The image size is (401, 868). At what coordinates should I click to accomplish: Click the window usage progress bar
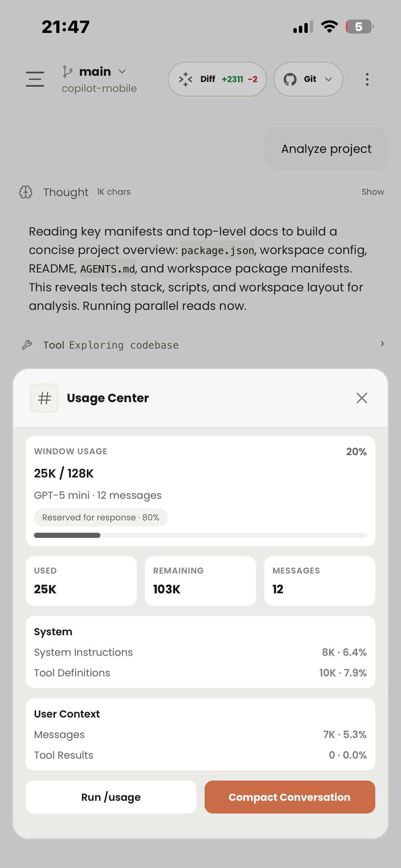click(x=200, y=535)
